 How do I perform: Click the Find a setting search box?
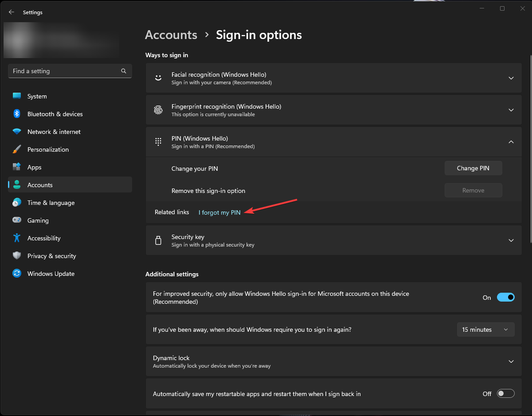[x=64, y=71]
